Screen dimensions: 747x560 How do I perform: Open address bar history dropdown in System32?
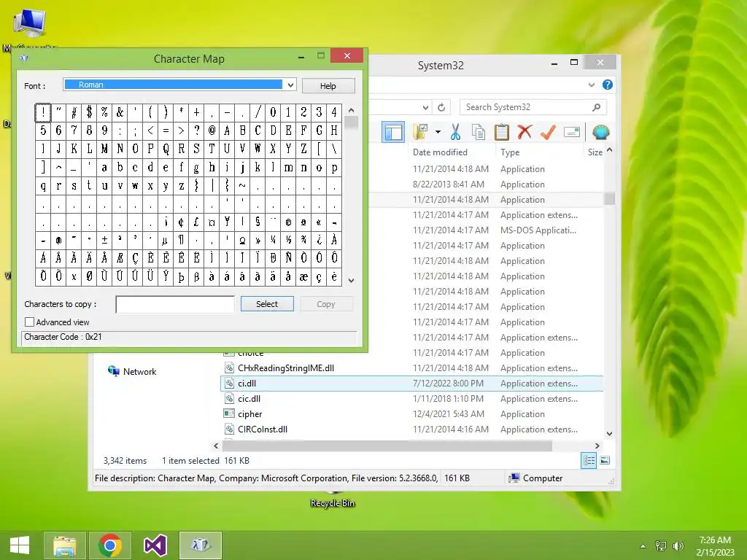point(426,107)
